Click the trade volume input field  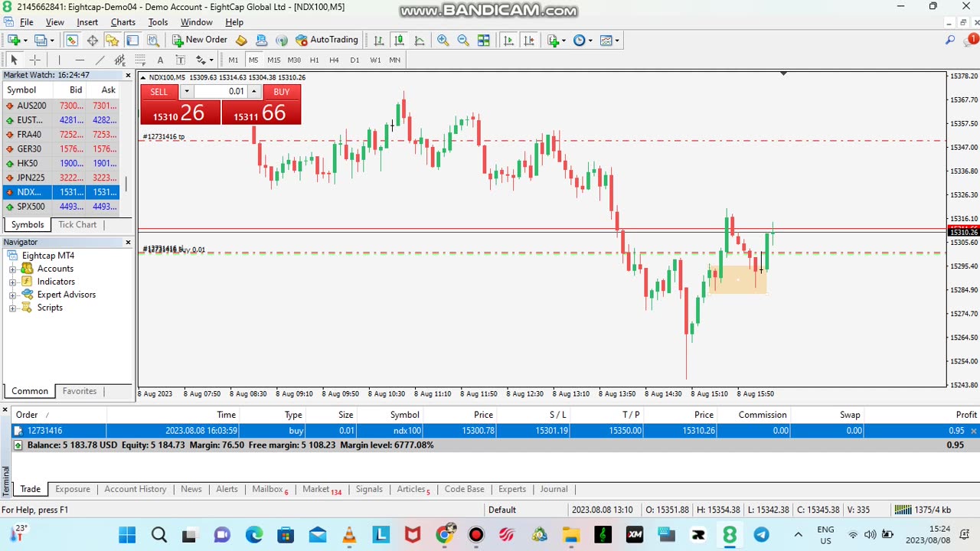pos(220,92)
